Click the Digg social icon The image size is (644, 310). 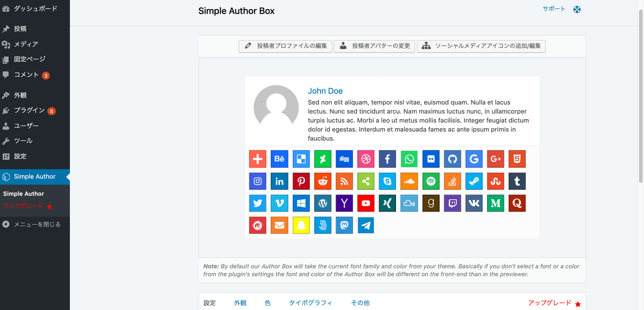pos(344,159)
